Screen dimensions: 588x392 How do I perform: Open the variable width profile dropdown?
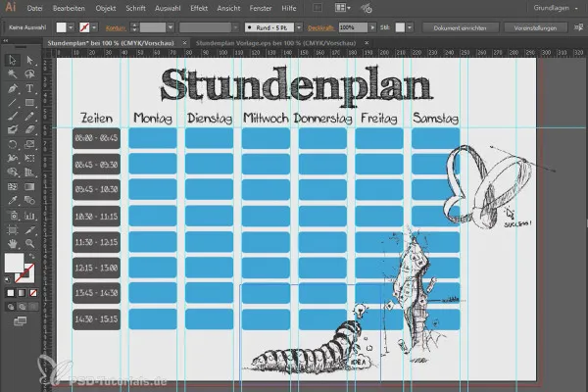[235, 27]
